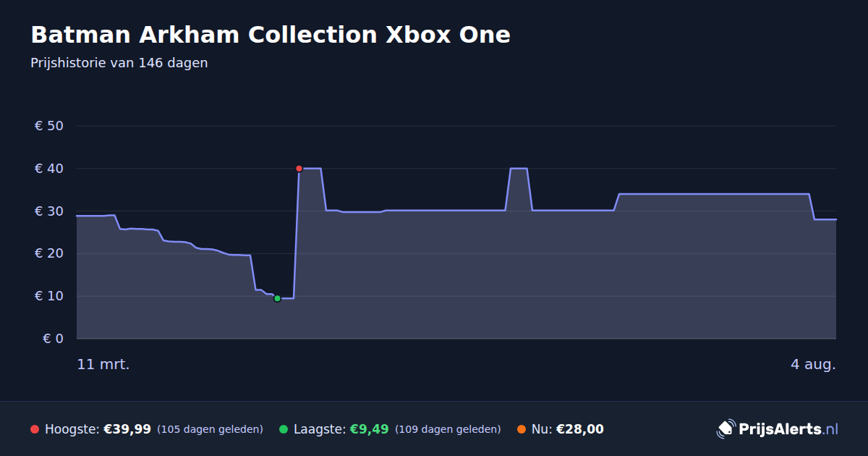868x456 pixels.
Task: Click the PrijsAlerts.nl brand text
Action: coord(788,429)
